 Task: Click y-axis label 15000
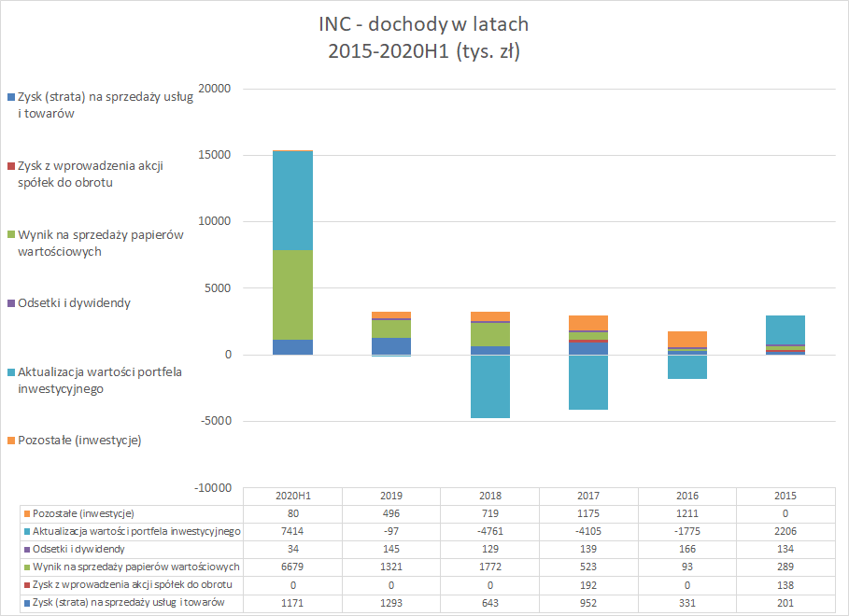click(215, 155)
